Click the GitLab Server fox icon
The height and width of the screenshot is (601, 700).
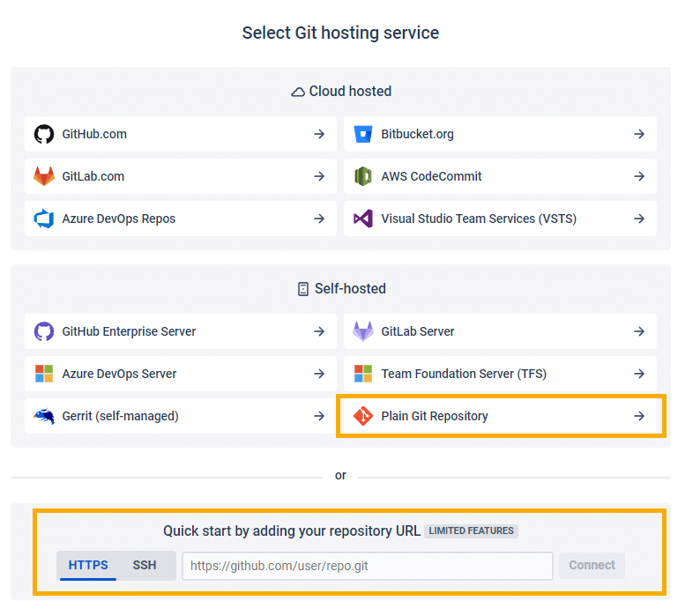pyautogui.click(x=363, y=331)
